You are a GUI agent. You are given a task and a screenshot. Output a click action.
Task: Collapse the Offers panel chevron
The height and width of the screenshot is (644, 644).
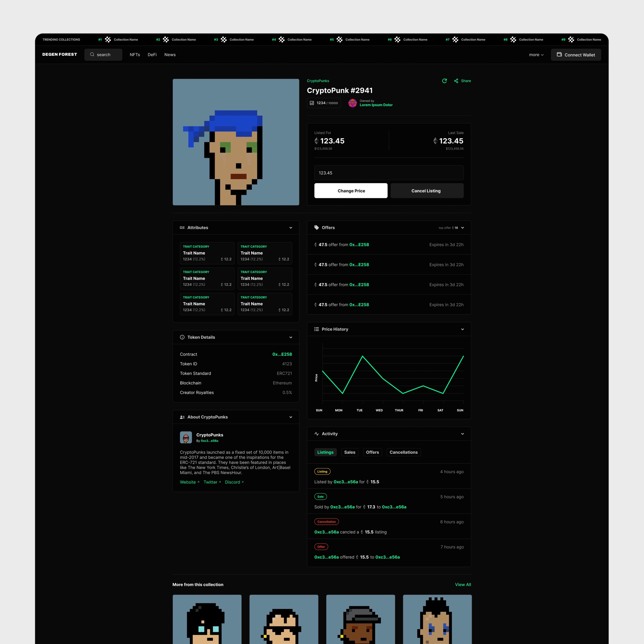tap(463, 228)
